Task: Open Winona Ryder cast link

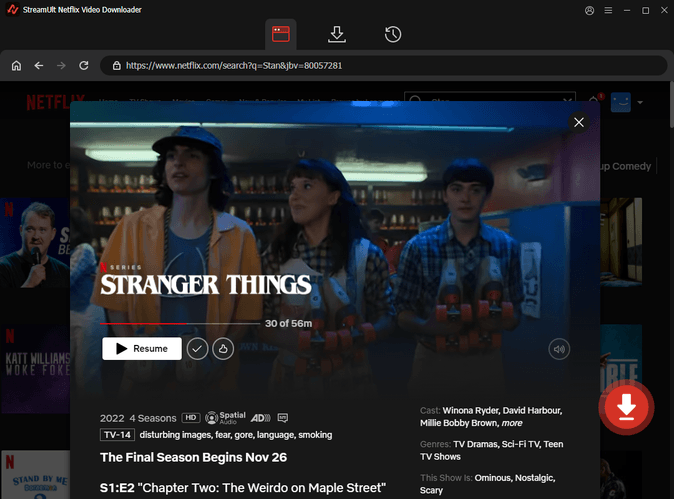Action: (470, 410)
